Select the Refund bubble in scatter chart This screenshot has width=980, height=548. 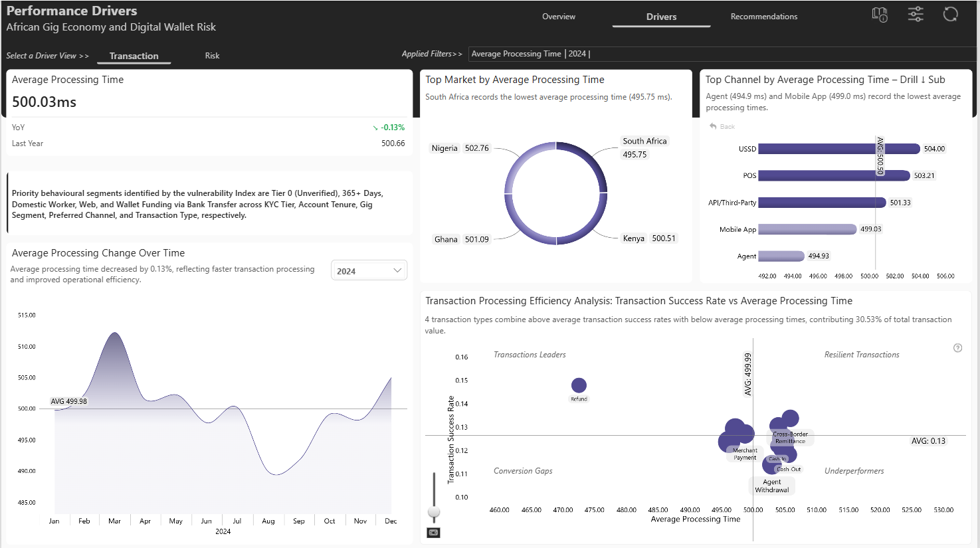pos(579,385)
